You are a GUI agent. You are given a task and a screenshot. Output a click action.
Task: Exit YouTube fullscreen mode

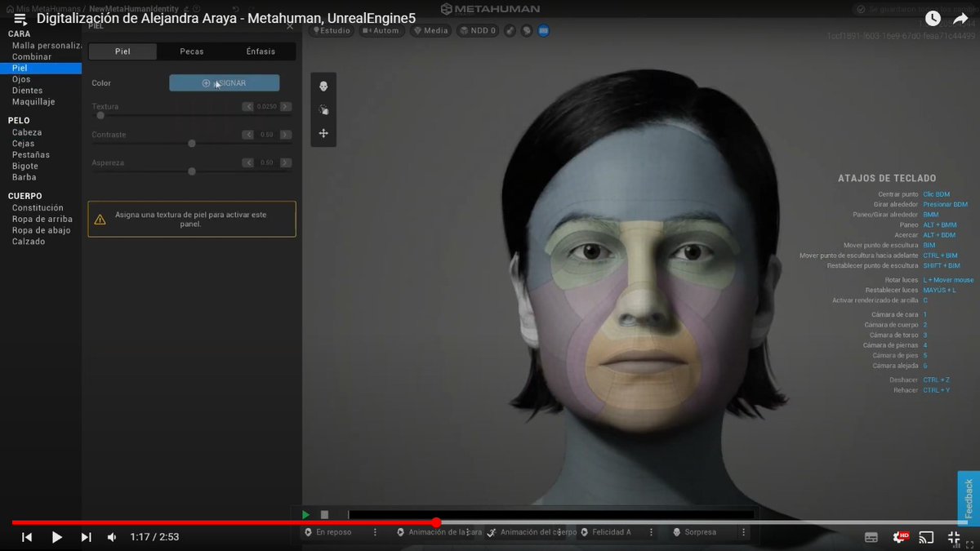[953, 537]
